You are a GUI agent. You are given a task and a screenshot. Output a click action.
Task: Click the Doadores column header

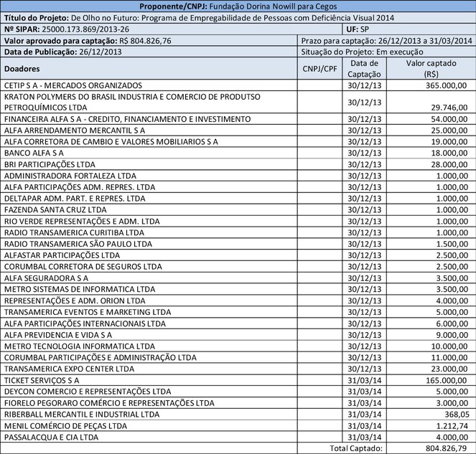[22, 68]
